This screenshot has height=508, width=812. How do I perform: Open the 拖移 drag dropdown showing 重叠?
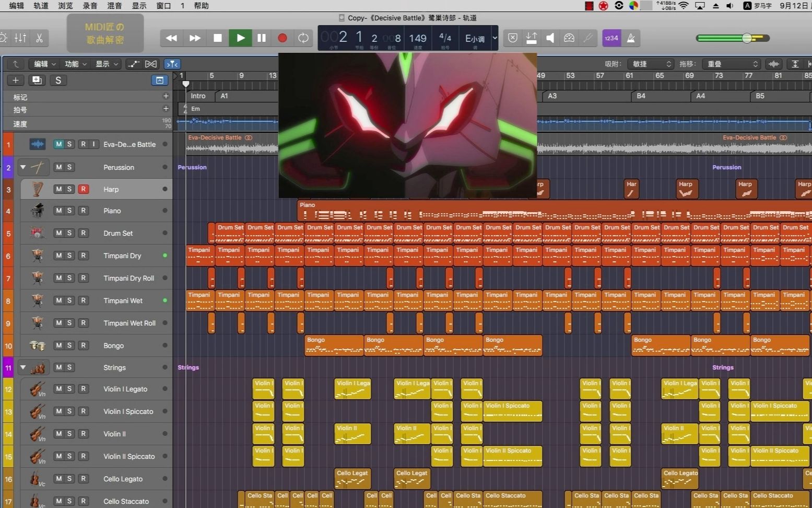pos(732,64)
